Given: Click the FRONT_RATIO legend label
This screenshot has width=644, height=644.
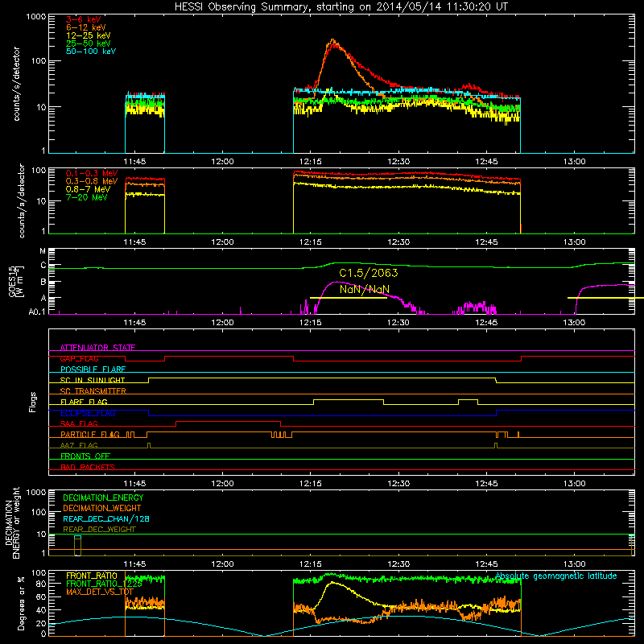Looking at the screenshot, I should 92,576.
